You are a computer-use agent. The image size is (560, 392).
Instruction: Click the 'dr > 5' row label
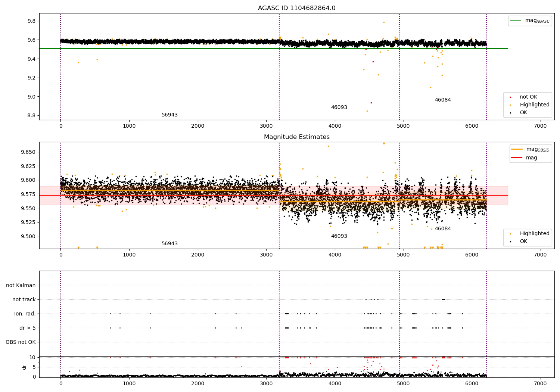(28, 328)
